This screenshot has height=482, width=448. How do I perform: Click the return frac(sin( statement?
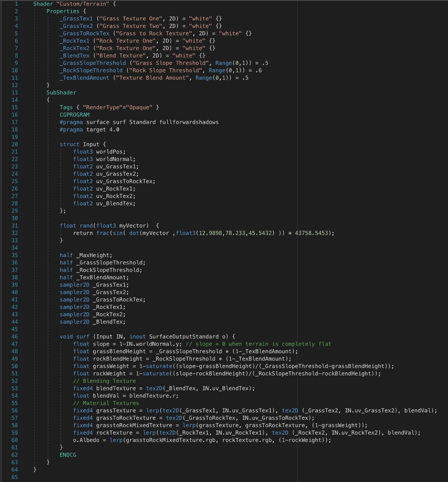(x=203, y=233)
